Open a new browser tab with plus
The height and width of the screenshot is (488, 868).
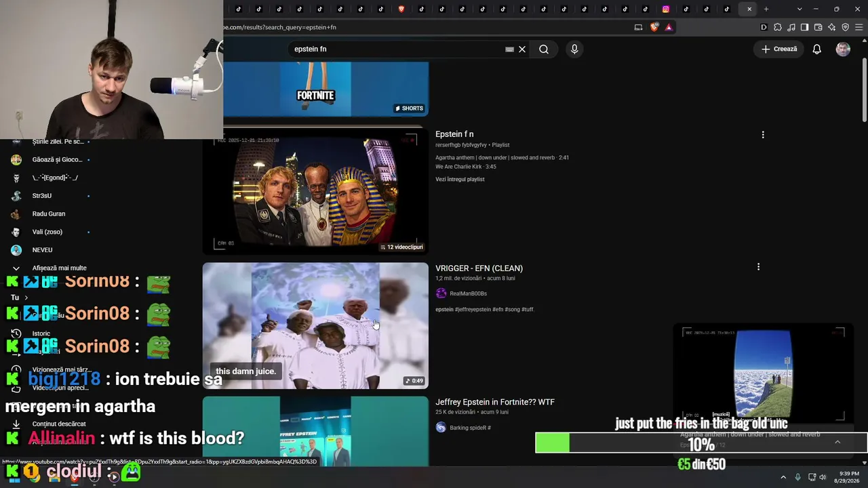coord(766,9)
